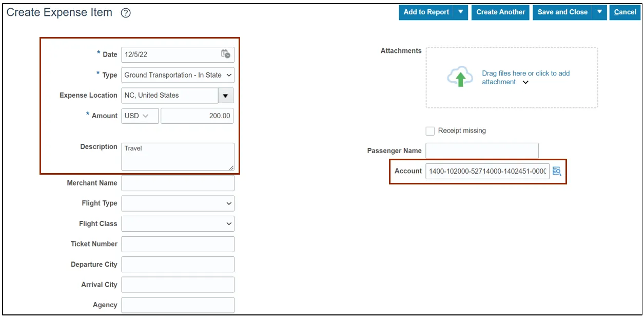Click the Drag files here link
This screenshot has height=318, width=644.
pyautogui.click(x=525, y=73)
